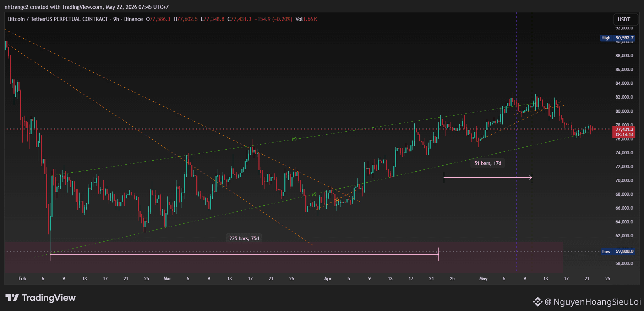Click the Bitcoin / TetherUS PERPETUAL CONTRACT title
Image resolution: width=644 pixels, height=311 pixels.
point(58,19)
